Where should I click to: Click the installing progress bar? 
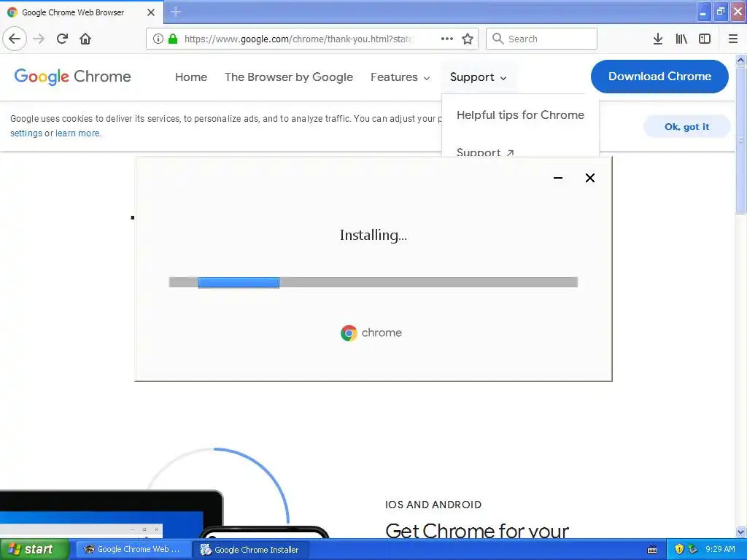point(373,282)
